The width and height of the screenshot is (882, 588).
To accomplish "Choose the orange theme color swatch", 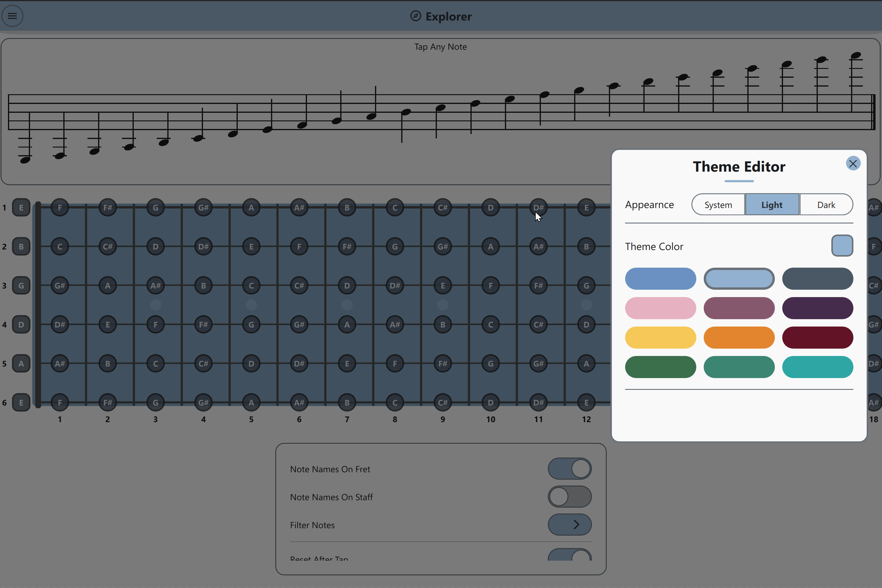I will (739, 337).
